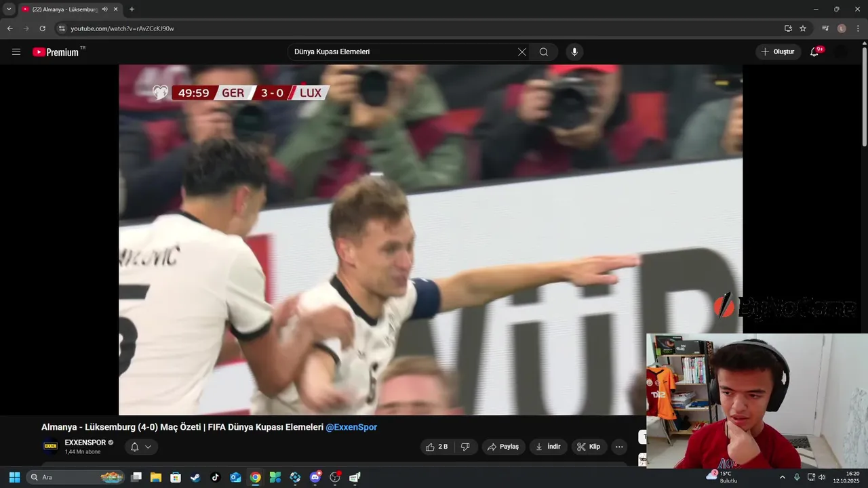Open clock showing 16:20 12.10.2025
Viewport: 868px width, 488px height.
[x=846, y=477]
